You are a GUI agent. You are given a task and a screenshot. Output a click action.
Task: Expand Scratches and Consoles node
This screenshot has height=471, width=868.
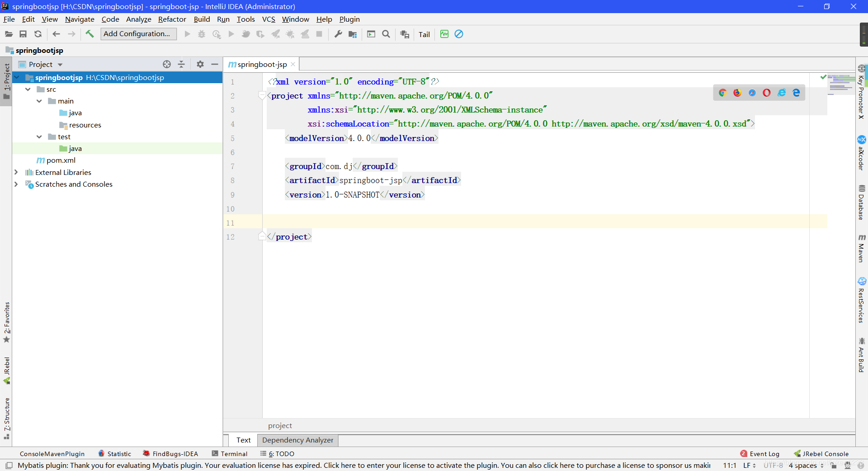(x=16, y=184)
